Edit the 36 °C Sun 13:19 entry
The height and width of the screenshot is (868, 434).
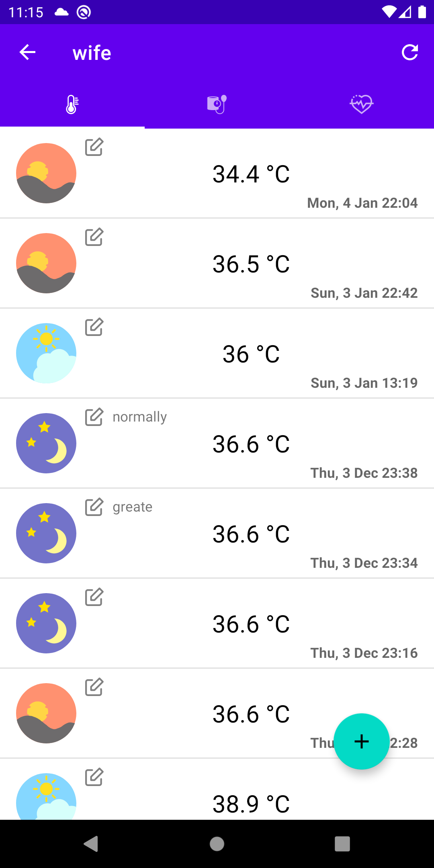[94, 327]
